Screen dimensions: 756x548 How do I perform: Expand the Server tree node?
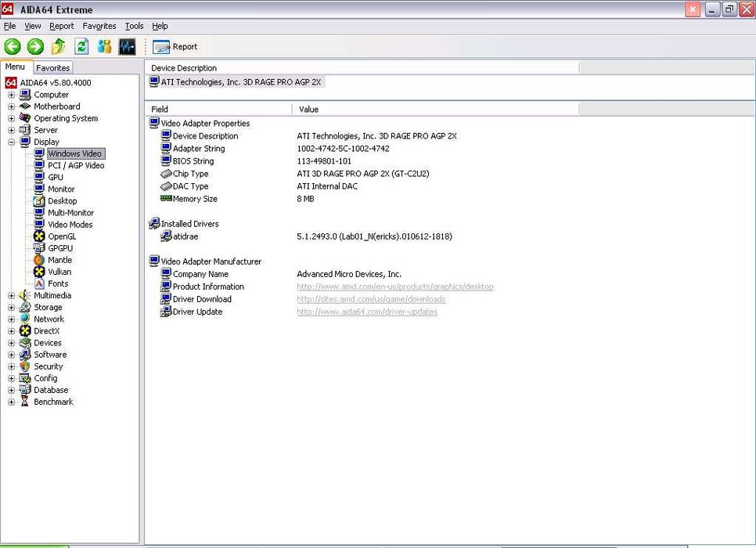12,130
